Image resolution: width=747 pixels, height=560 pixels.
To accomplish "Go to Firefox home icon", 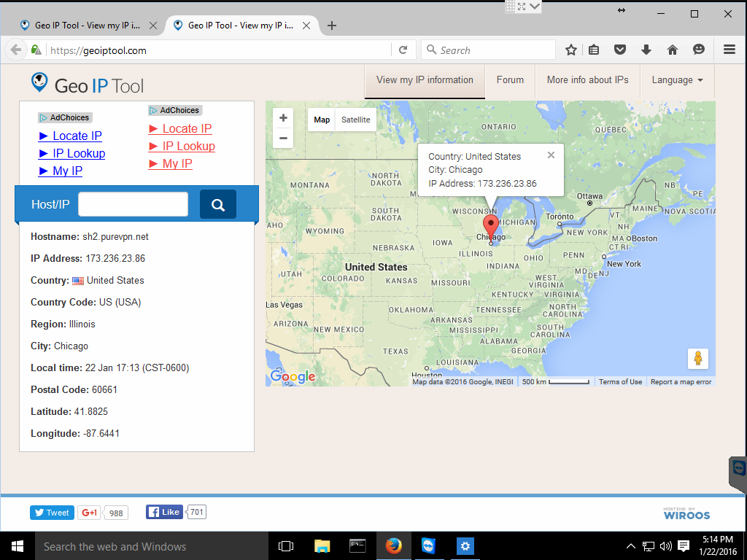I will pos(672,50).
